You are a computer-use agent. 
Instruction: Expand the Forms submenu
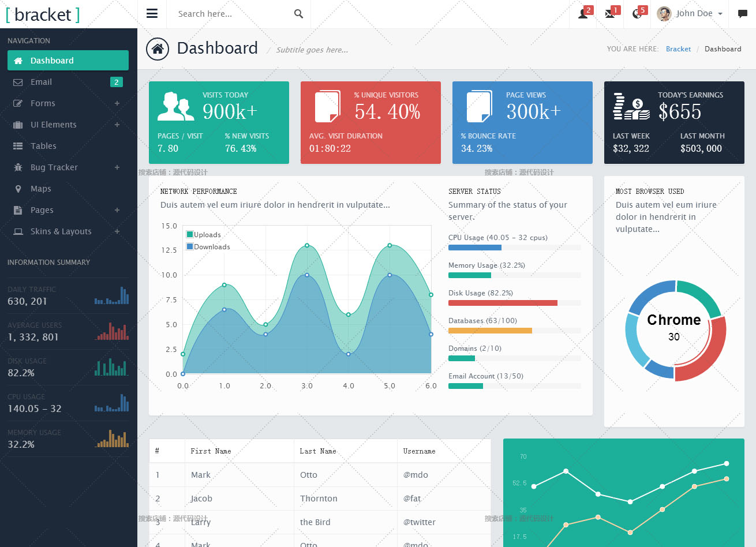pyautogui.click(x=117, y=103)
